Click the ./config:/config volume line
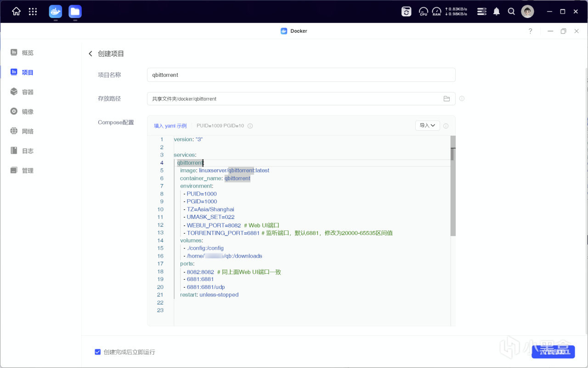 point(204,248)
